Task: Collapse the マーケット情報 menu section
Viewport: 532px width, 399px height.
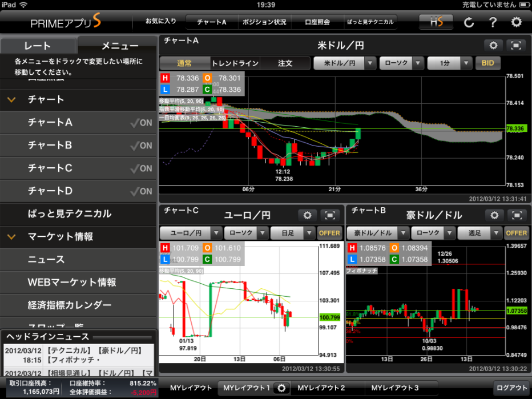Action: click(11, 237)
